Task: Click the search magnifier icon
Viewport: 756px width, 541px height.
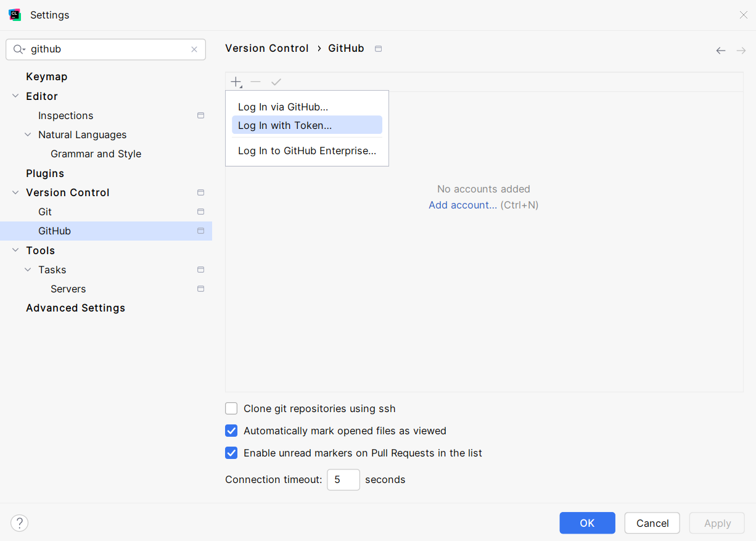Action: [18, 49]
